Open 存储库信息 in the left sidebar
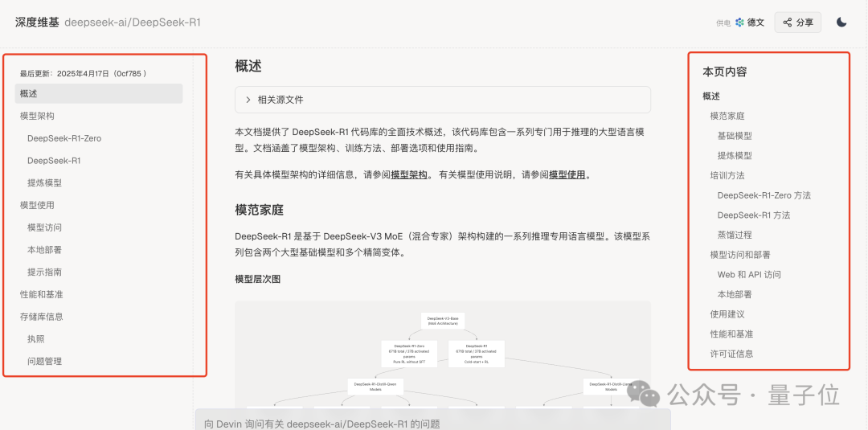The height and width of the screenshot is (430, 868). [x=42, y=317]
